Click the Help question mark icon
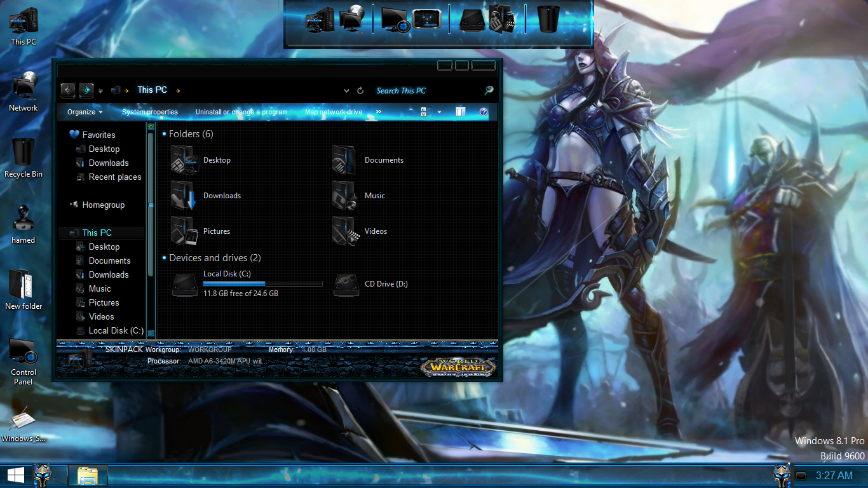The height and width of the screenshot is (488, 868). tap(484, 112)
